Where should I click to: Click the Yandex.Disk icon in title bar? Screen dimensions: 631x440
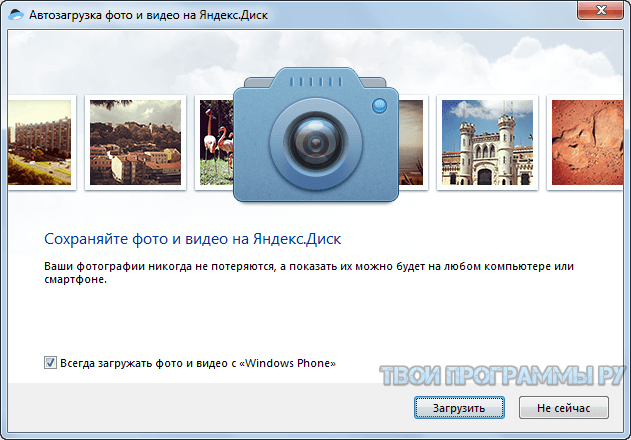tap(16, 15)
